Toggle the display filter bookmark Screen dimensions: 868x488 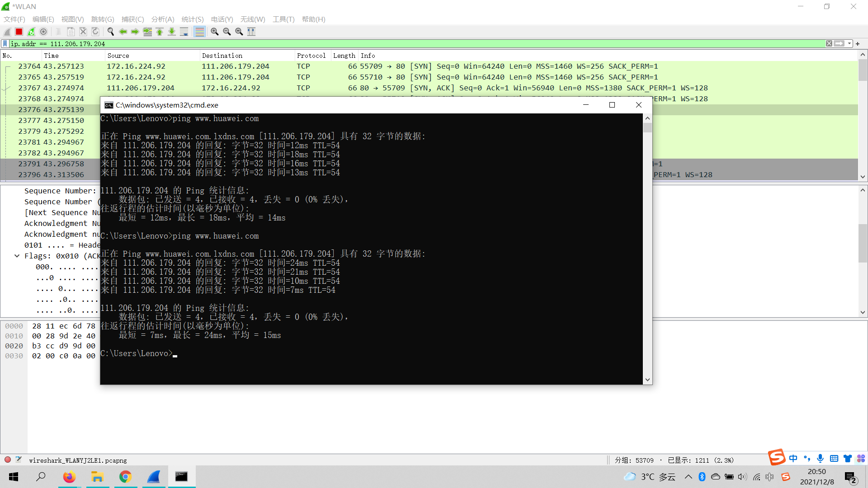pyautogui.click(x=5, y=44)
